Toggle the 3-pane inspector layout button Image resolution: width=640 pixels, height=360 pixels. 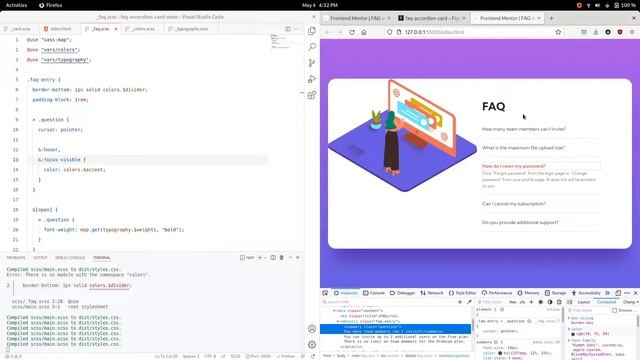pos(570,302)
